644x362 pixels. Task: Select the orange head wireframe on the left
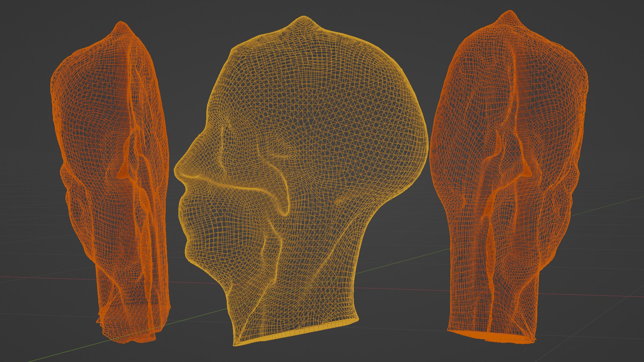(x=111, y=183)
